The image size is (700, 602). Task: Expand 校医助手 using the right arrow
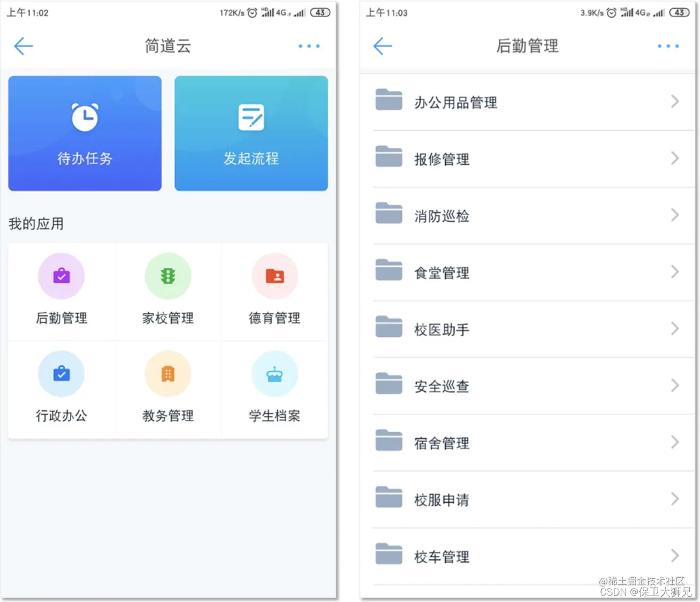tap(675, 328)
